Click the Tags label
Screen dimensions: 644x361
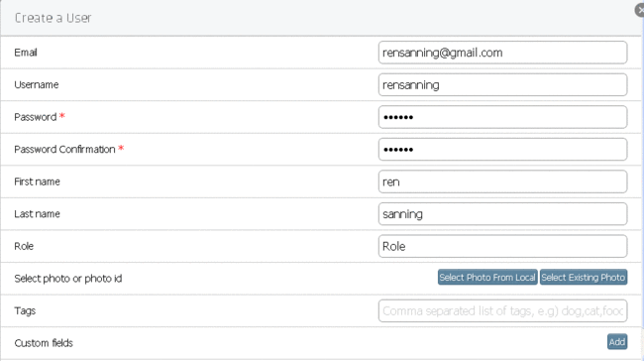25,310
